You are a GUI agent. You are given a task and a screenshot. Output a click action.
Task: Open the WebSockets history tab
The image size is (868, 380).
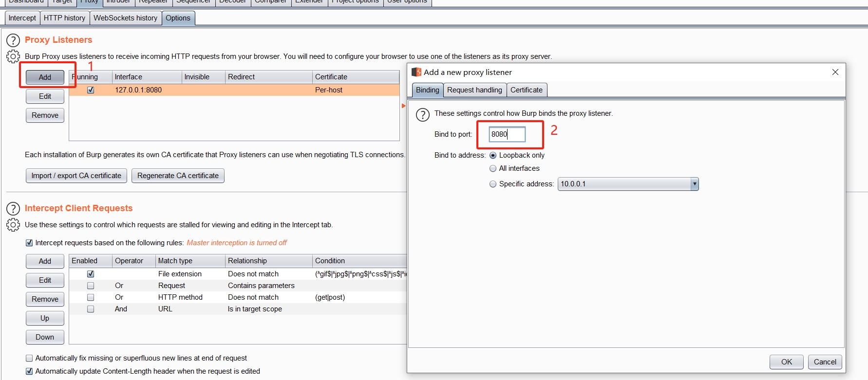pyautogui.click(x=125, y=18)
